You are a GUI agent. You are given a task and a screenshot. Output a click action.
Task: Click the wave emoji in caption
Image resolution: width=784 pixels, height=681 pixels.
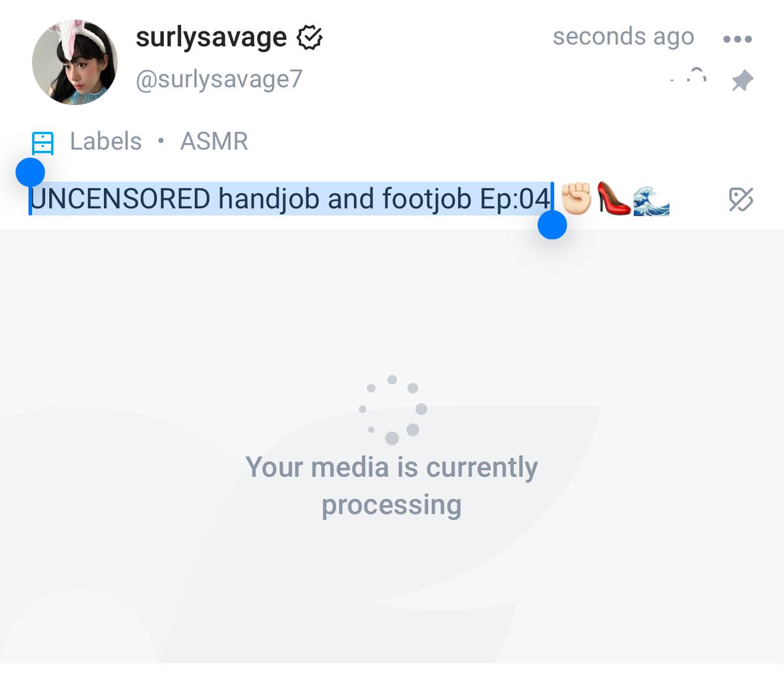click(651, 200)
